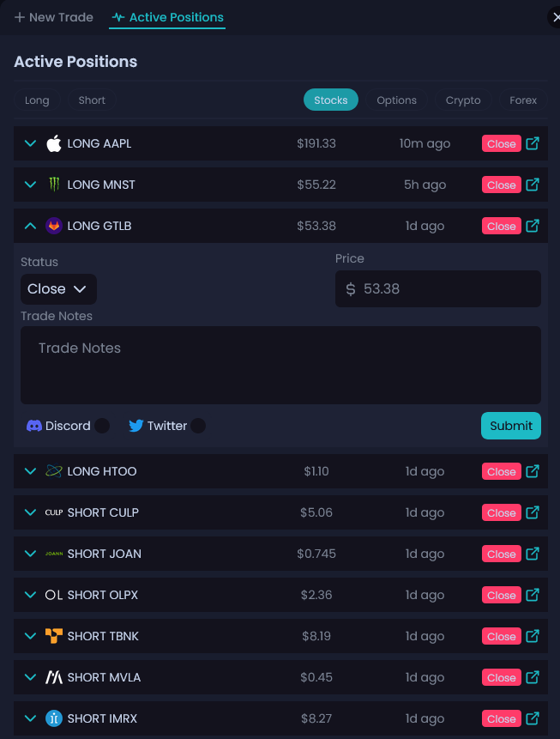Click the Monster Energy icon beside MNST
The width and height of the screenshot is (560, 739).
tap(54, 185)
